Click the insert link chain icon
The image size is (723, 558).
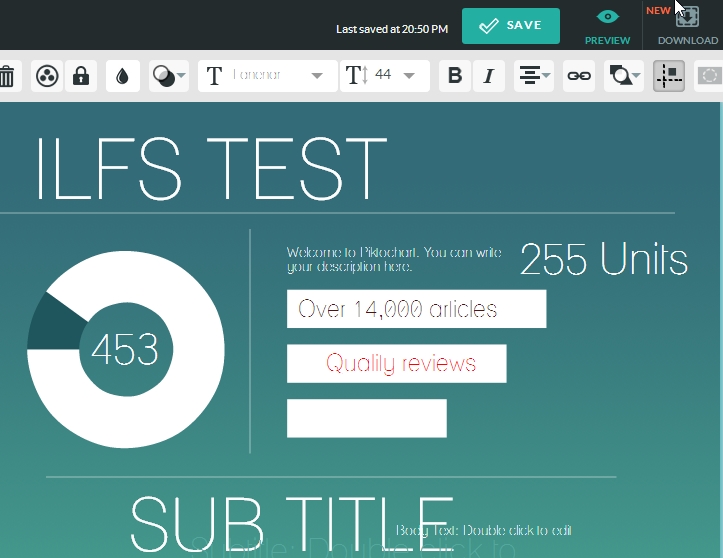[579, 76]
